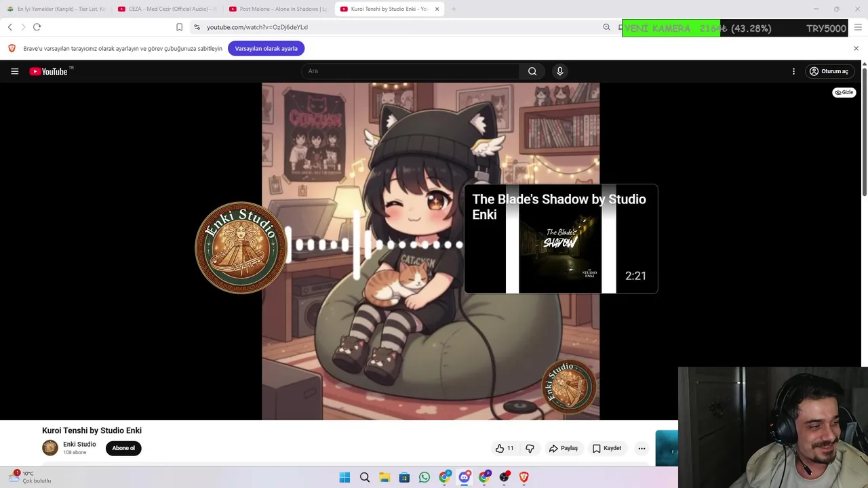Click the small Enki Studio watermark logo
The width and height of the screenshot is (868, 488).
coord(569,386)
